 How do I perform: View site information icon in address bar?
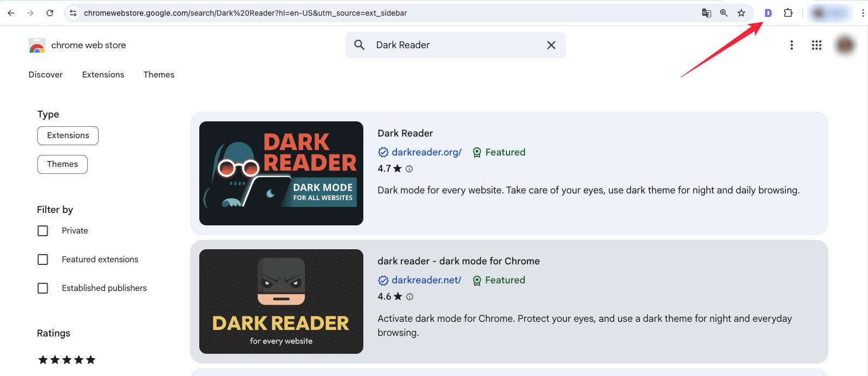74,13
